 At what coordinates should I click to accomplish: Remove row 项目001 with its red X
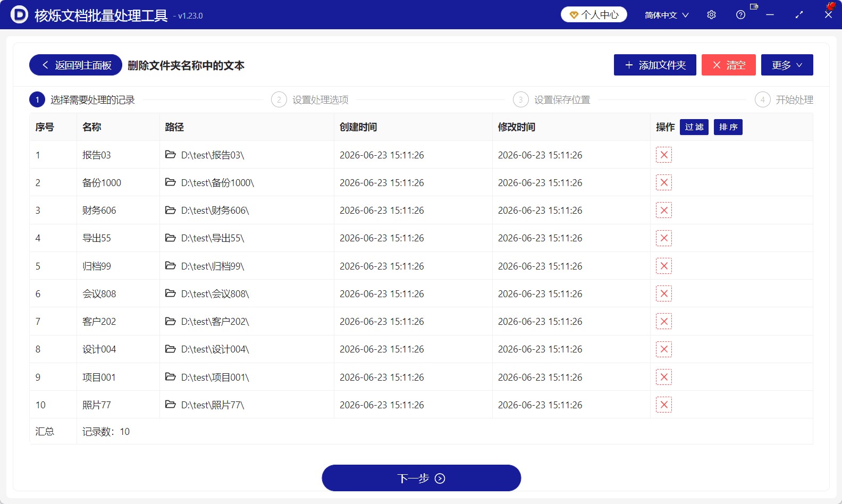[664, 377]
